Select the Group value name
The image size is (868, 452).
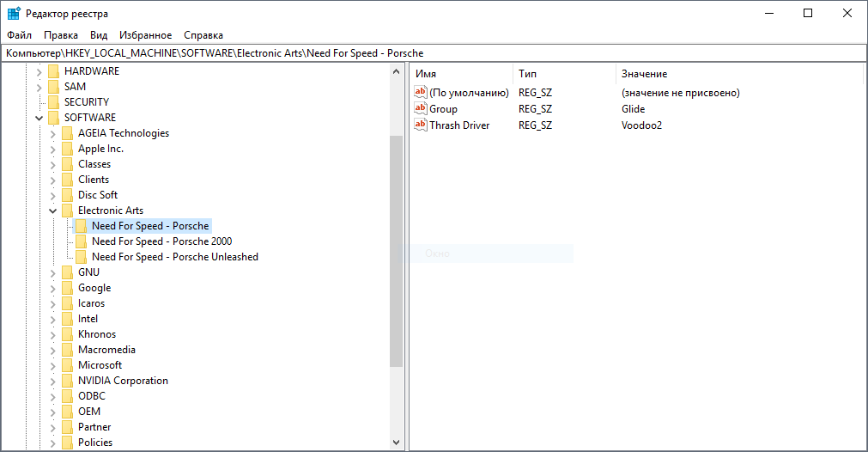[x=443, y=109]
